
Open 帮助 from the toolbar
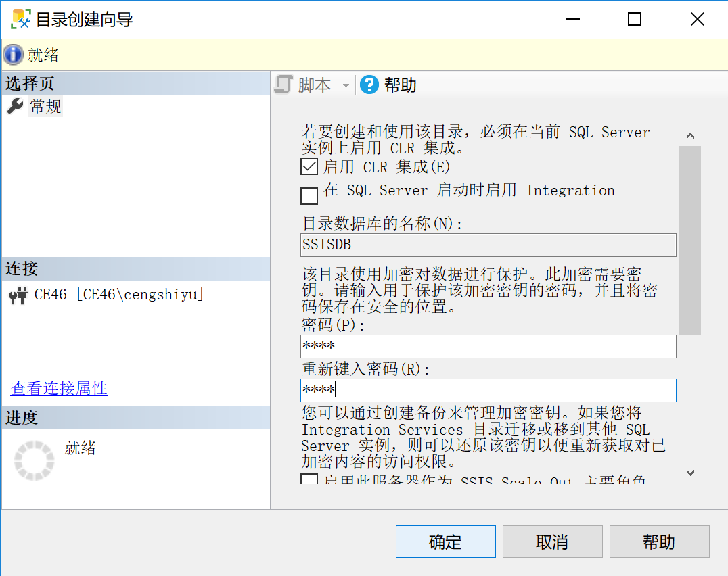[401, 85]
